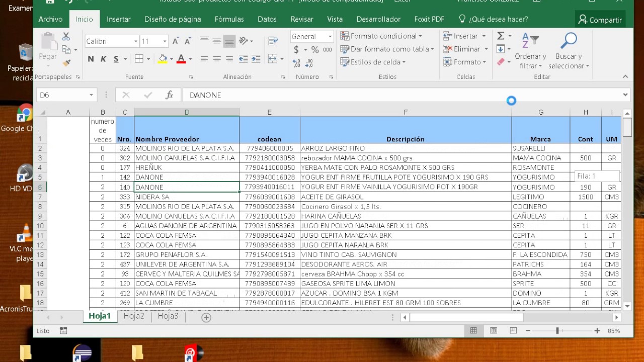Select column F header
This screenshot has height=362, width=644.
tap(406, 112)
